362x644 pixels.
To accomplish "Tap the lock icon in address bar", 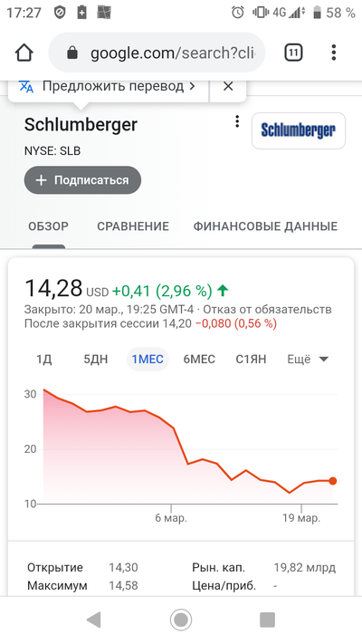I will tap(72, 53).
